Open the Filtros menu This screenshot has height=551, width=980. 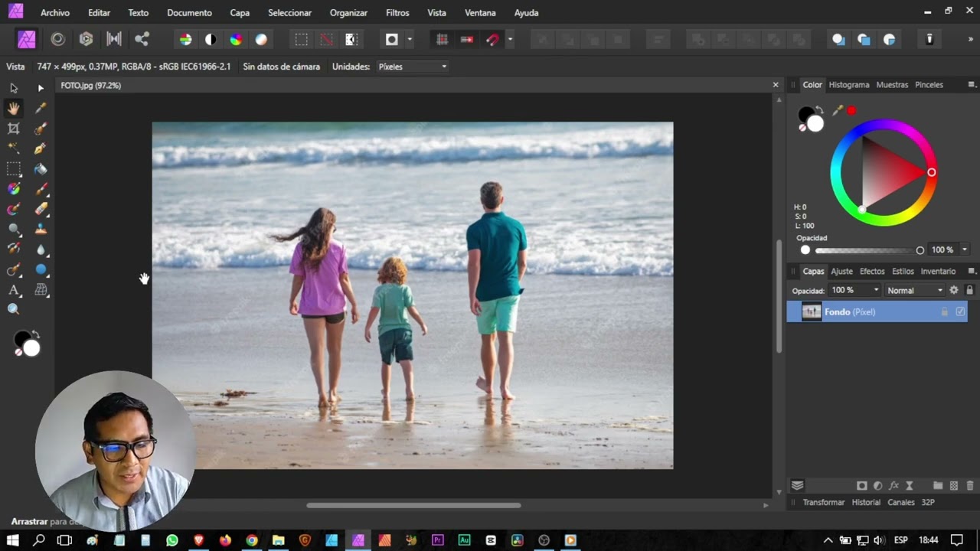click(x=397, y=13)
